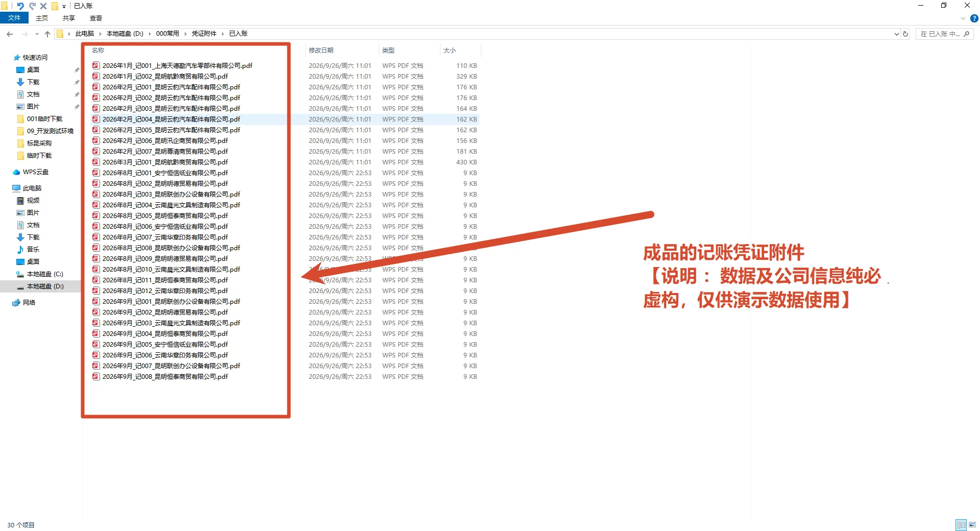Open recent locations dropdown arrow
980x531 pixels.
click(x=37, y=34)
